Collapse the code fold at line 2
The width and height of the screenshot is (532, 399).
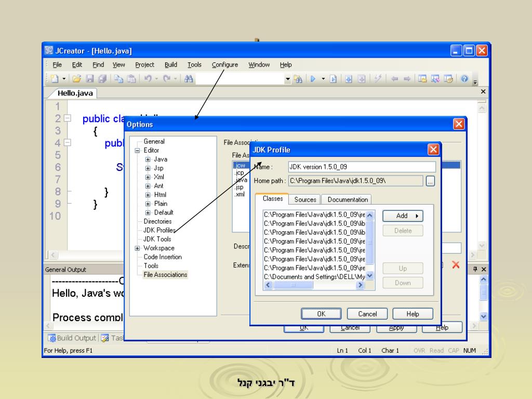coord(68,118)
